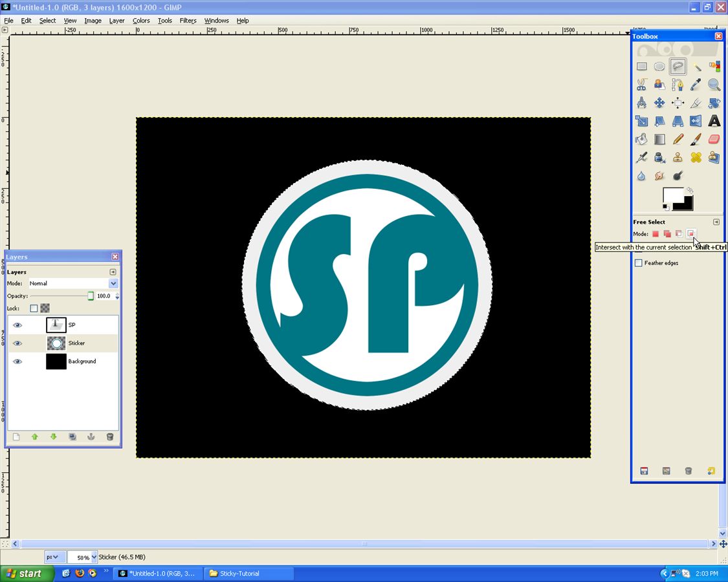Viewport: 728px width, 582px height.
Task: Set mode to Replace current selection
Action: (656, 234)
